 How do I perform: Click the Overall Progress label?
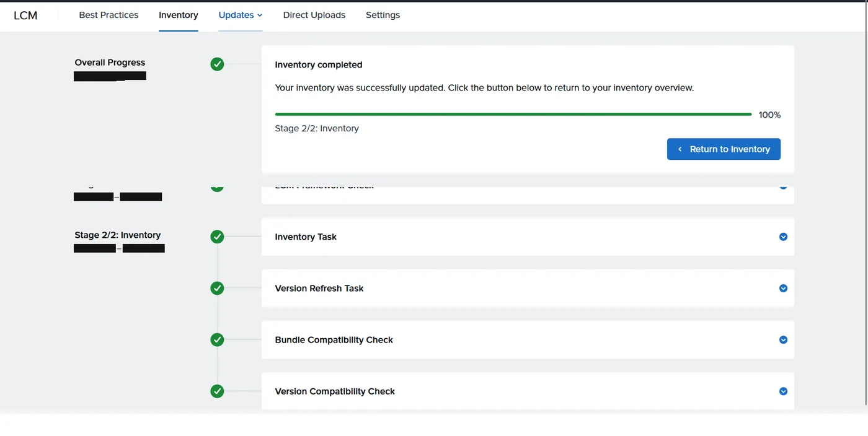(110, 63)
